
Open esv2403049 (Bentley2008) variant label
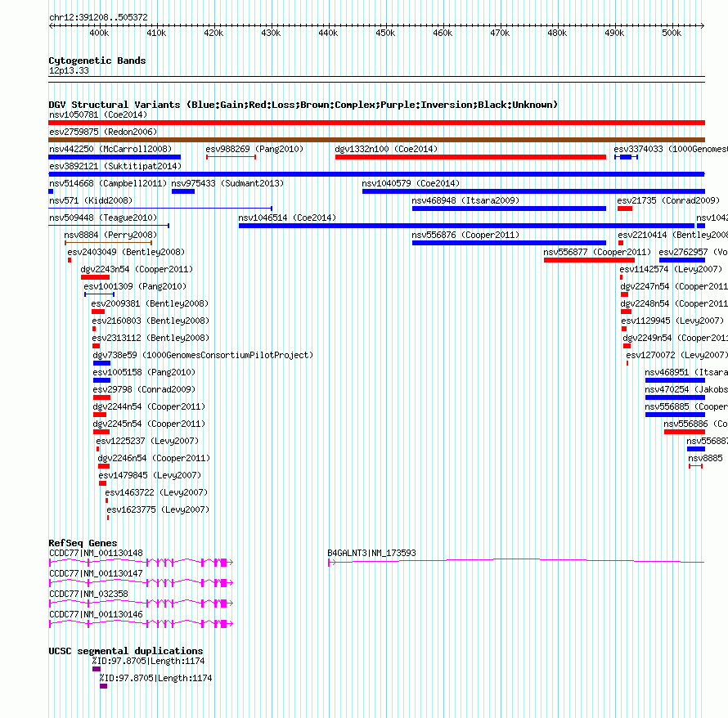click(x=126, y=252)
